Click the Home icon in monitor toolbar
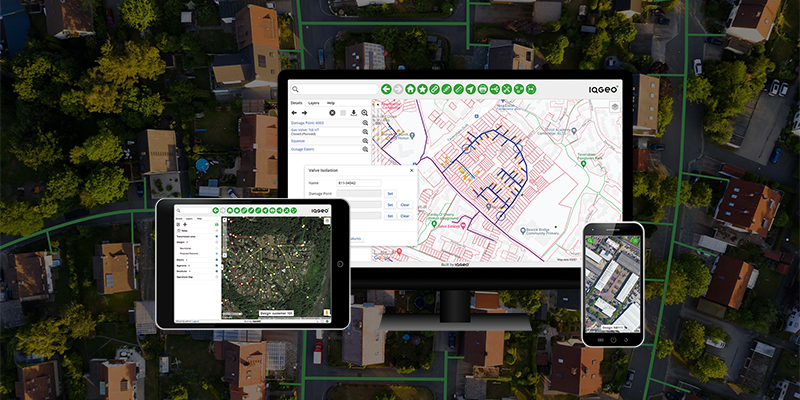Screen dimensions: 800x400 410,89
